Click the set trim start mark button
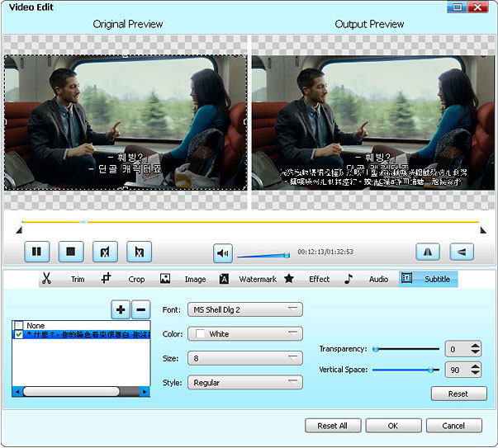 (x=105, y=252)
